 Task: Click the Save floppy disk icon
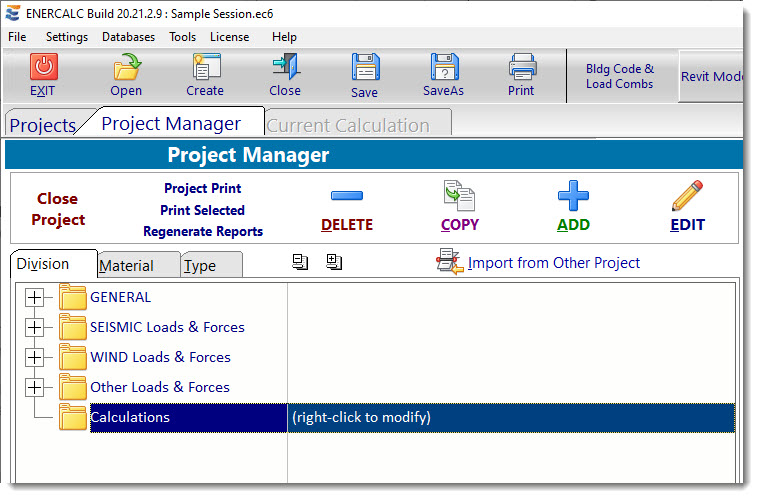point(365,68)
